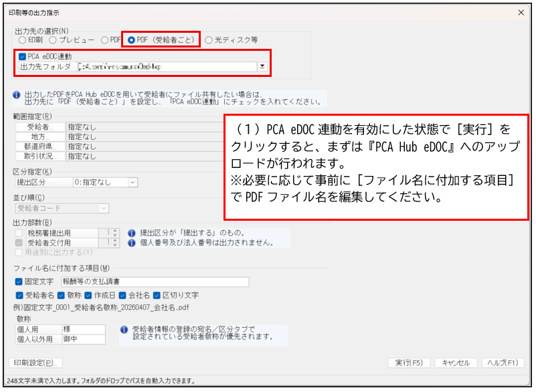
Task: Select PDF（受給者ごと） radio button
Action: (x=131, y=40)
